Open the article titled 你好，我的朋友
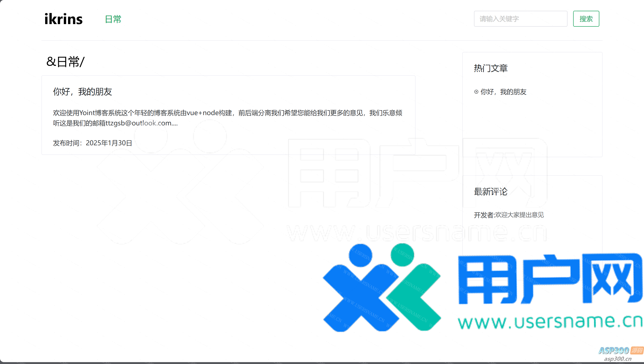The height and width of the screenshot is (364, 644). coord(82,91)
